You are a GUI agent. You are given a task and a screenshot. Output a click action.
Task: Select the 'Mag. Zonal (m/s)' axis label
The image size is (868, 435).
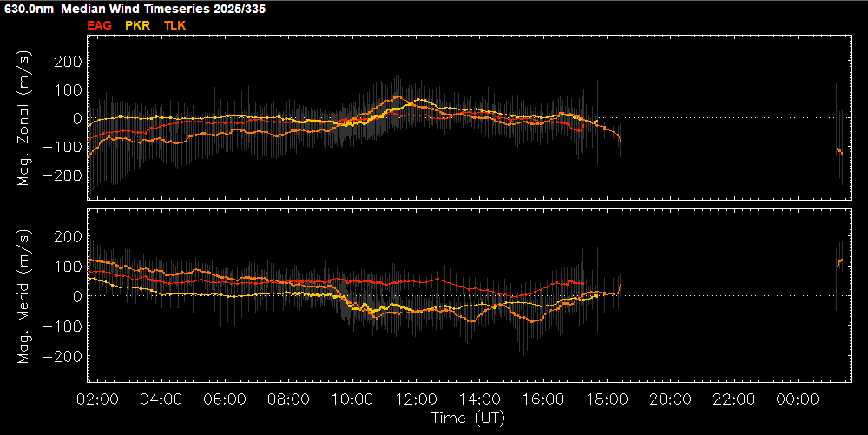(x=24, y=118)
